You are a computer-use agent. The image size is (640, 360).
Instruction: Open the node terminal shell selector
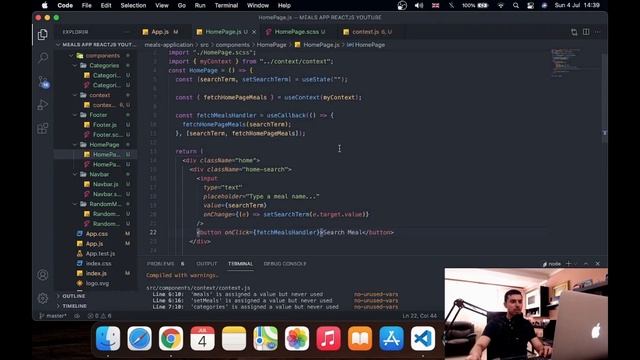[552, 264]
